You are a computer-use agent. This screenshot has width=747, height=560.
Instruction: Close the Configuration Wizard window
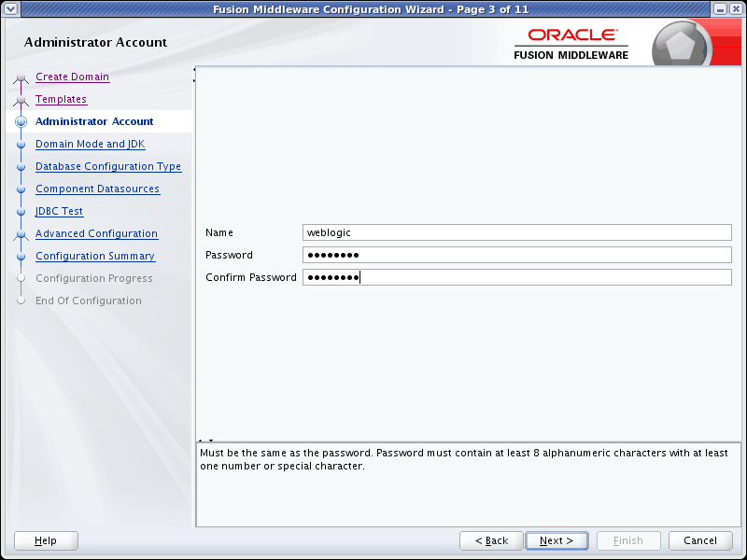pyautogui.click(x=736, y=9)
